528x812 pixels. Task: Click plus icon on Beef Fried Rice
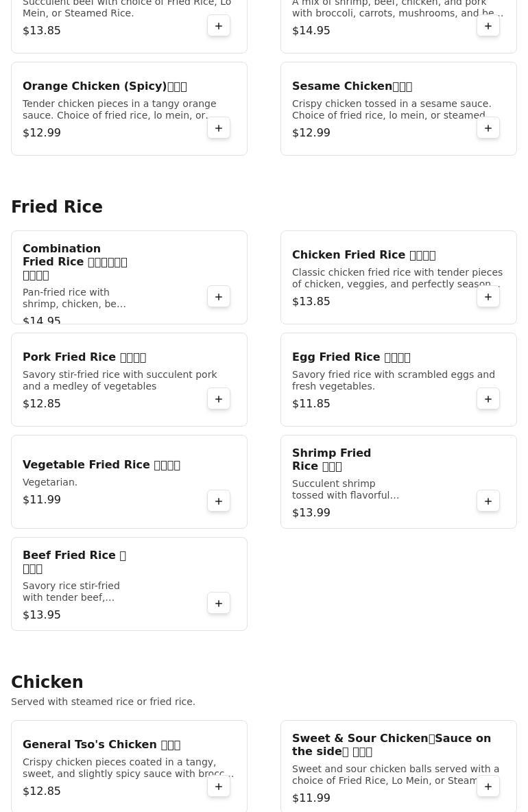tap(219, 604)
